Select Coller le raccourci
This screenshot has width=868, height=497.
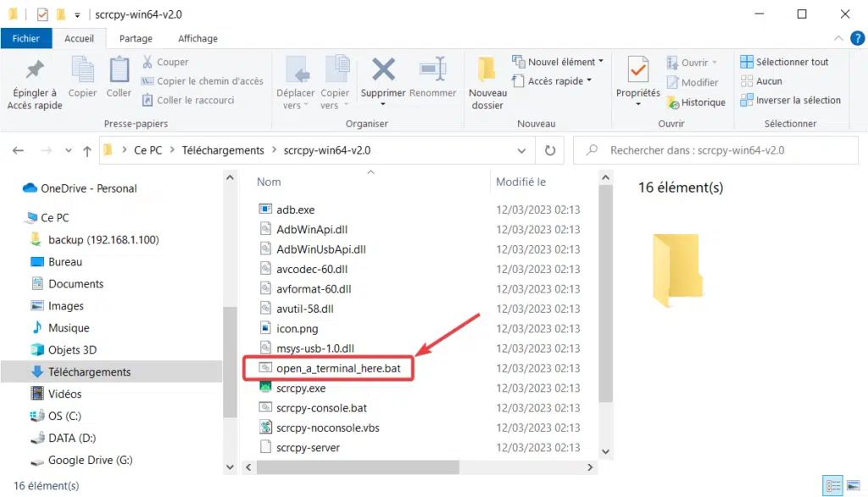coord(188,100)
